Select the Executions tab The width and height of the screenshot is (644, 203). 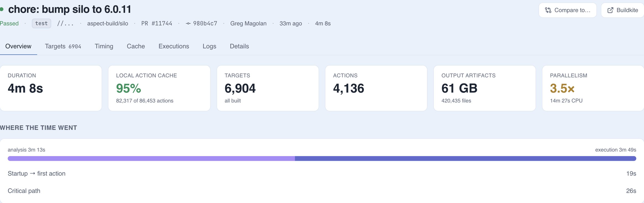coord(174,46)
